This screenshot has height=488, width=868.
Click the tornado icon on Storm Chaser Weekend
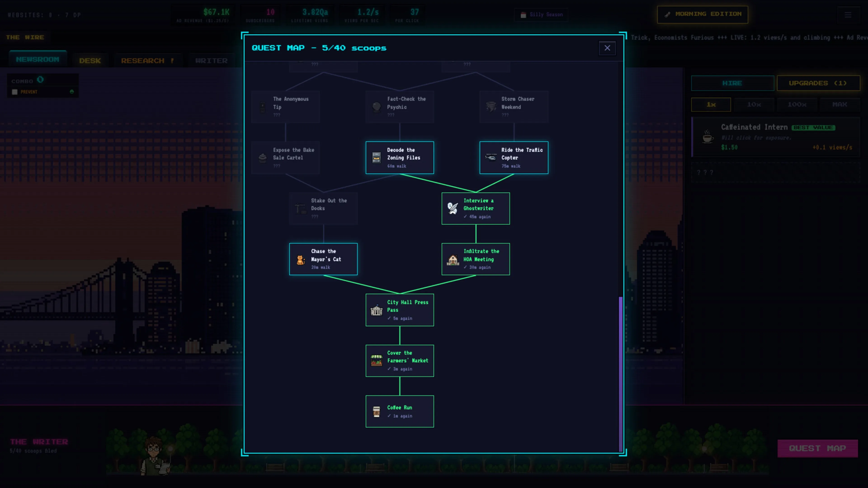[x=491, y=107]
